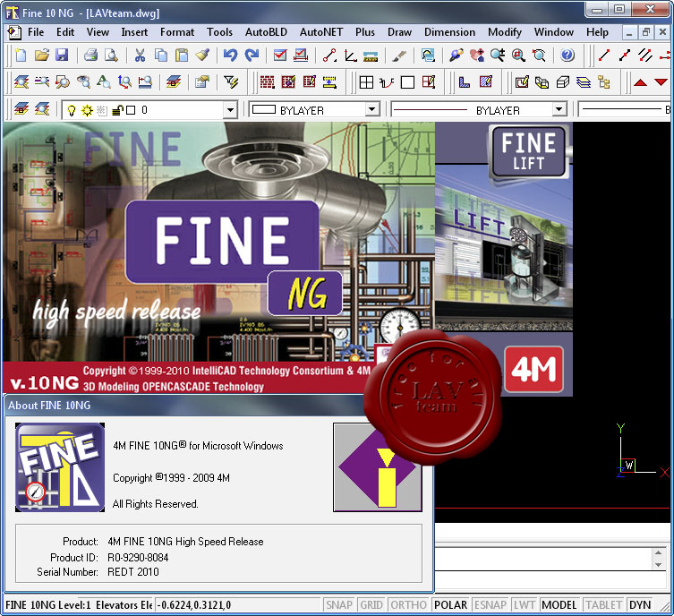Toggle GRID display in status bar

[371, 605]
